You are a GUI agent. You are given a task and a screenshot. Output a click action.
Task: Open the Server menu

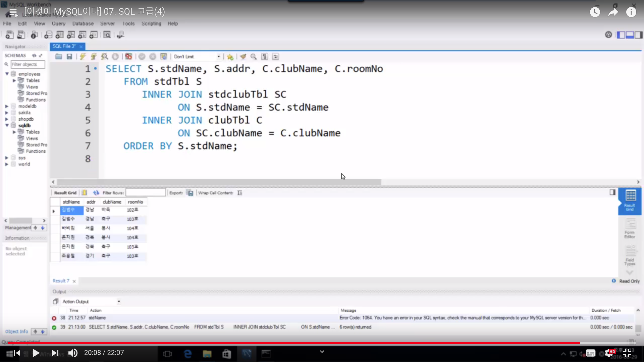107,23
